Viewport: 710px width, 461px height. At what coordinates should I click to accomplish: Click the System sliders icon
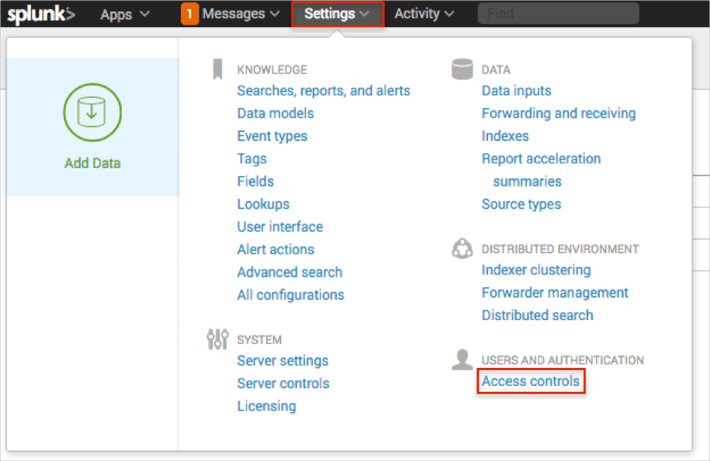point(217,340)
